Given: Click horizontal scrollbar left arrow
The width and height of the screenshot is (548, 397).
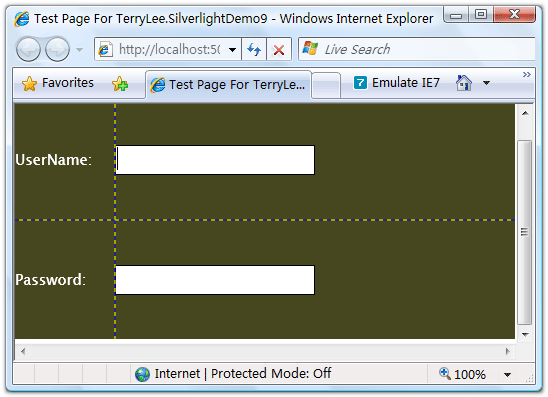Looking at the screenshot, I should pos(23,351).
